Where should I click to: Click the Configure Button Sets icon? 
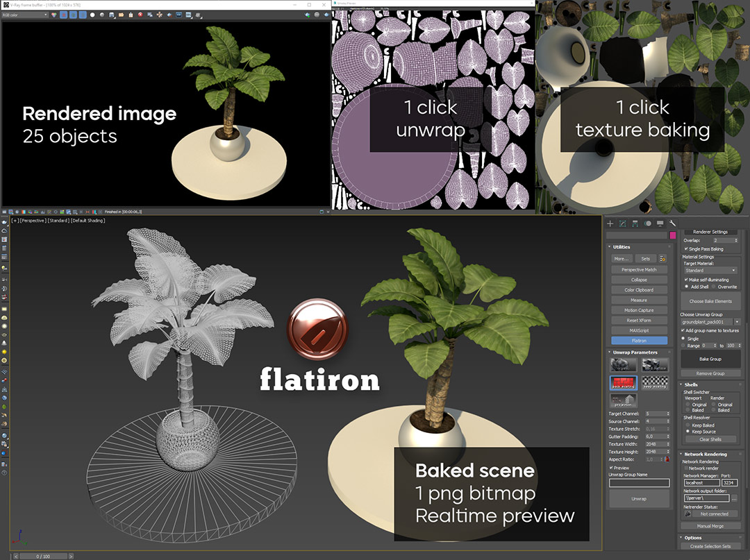[x=662, y=259]
